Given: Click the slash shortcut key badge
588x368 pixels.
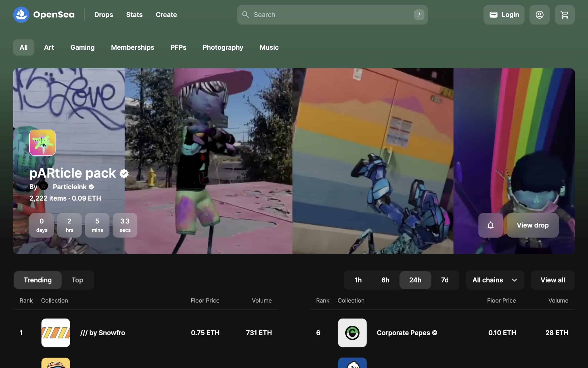Looking at the screenshot, I should (419, 14).
